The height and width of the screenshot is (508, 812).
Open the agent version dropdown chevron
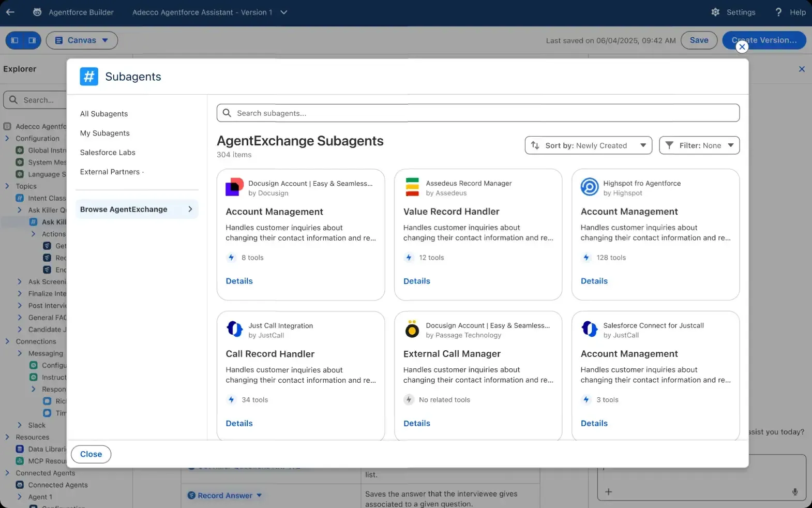pos(284,12)
